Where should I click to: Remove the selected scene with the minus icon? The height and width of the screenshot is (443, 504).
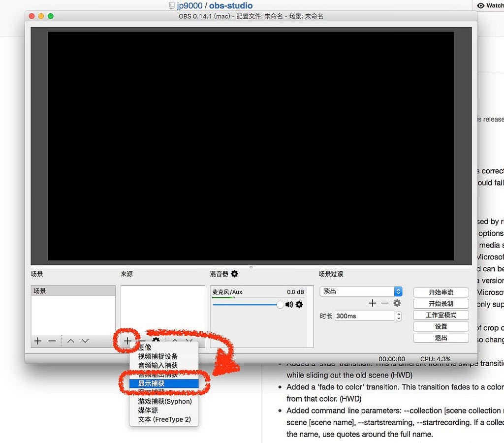[x=52, y=341]
